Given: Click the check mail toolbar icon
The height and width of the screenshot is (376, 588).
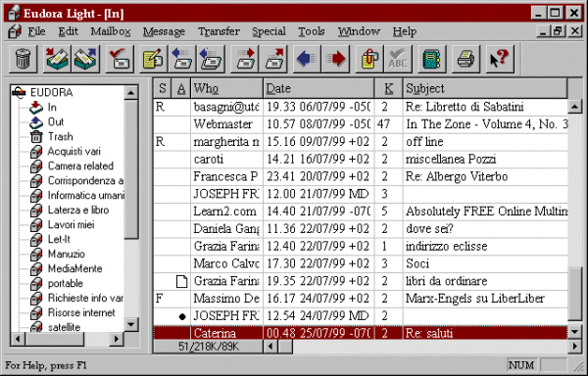Looking at the screenshot, I should (120, 59).
